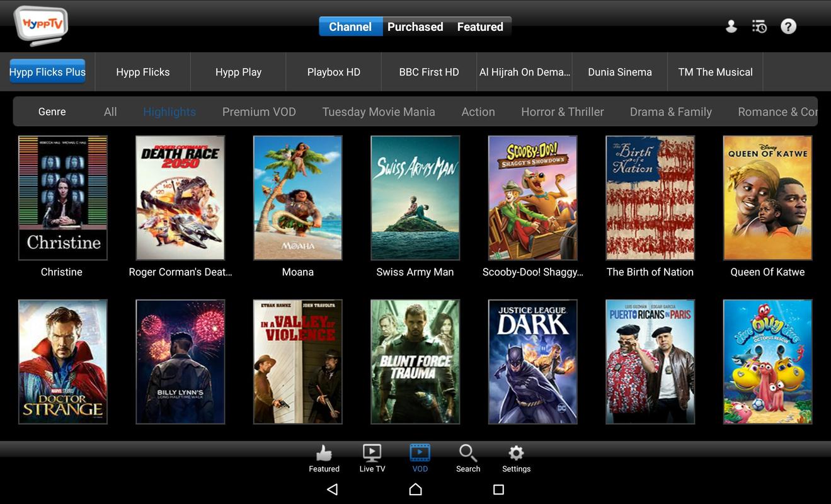Tap the HyppTV logo
Viewport: 831px width, 504px height.
pyautogui.click(x=41, y=25)
